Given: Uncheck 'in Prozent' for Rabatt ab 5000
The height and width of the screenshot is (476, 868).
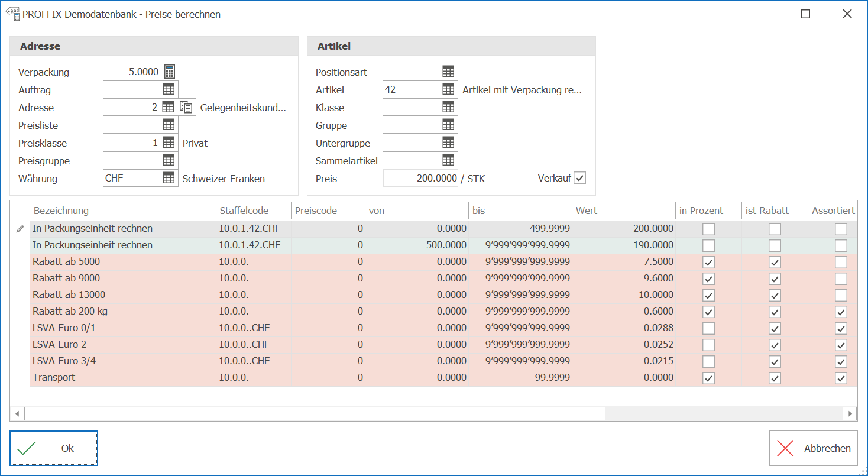Looking at the screenshot, I should pyautogui.click(x=708, y=262).
